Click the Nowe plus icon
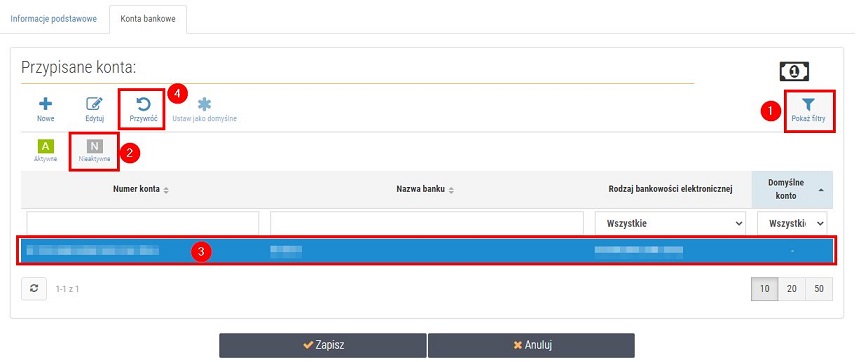 [x=46, y=104]
